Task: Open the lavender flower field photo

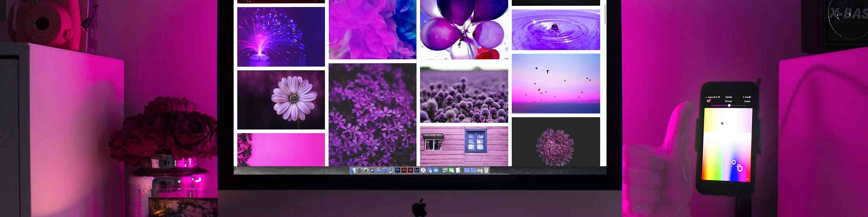Action: click(x=464, y=93)
